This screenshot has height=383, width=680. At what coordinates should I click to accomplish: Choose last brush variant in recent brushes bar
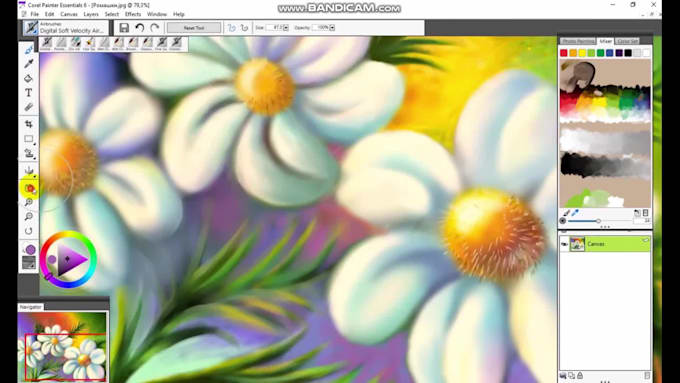[x=176, y=43]
